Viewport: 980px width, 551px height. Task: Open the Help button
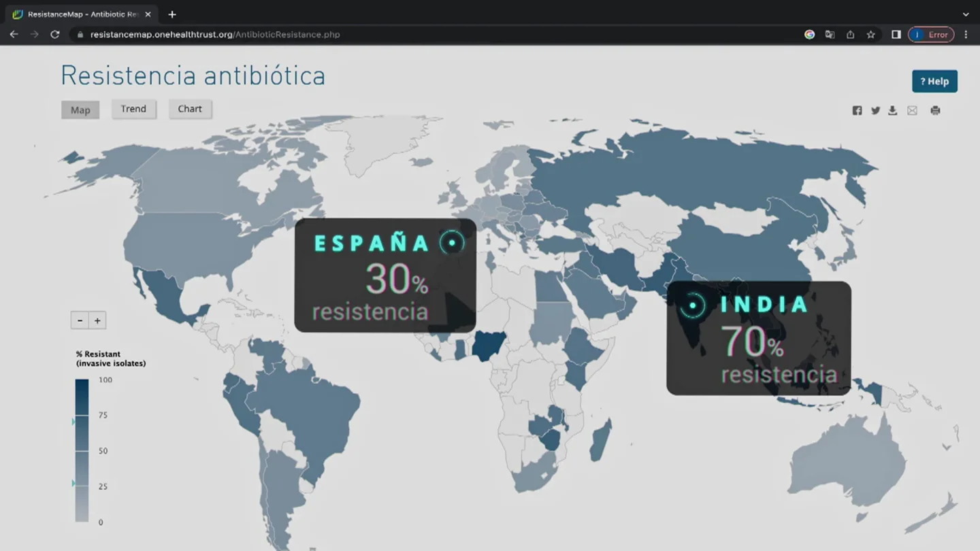coord(934,81)
